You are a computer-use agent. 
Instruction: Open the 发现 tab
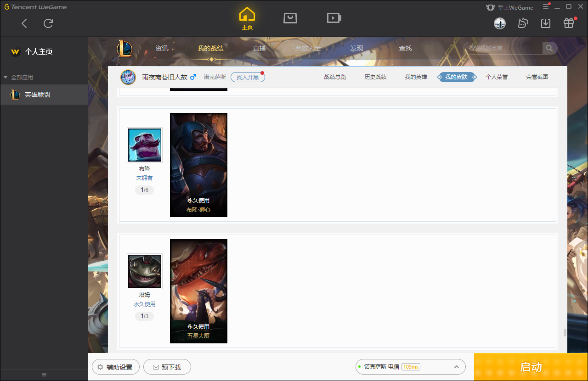tap(356, 48)
